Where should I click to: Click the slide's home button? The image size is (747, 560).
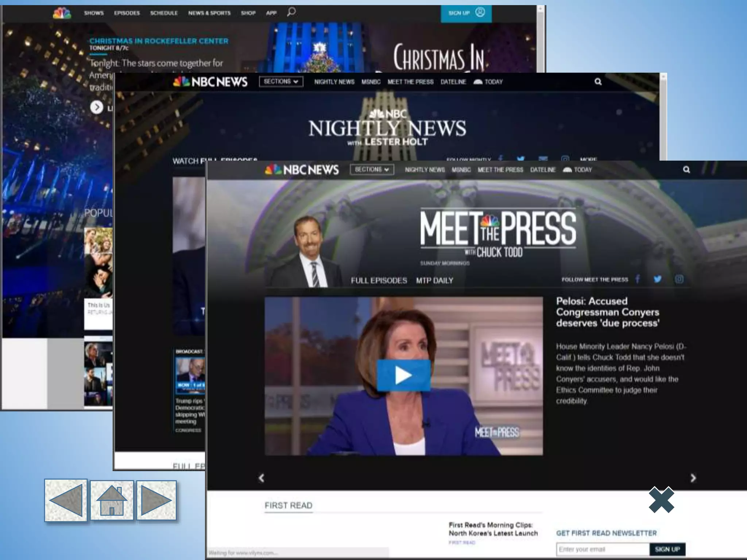(112, 500)
